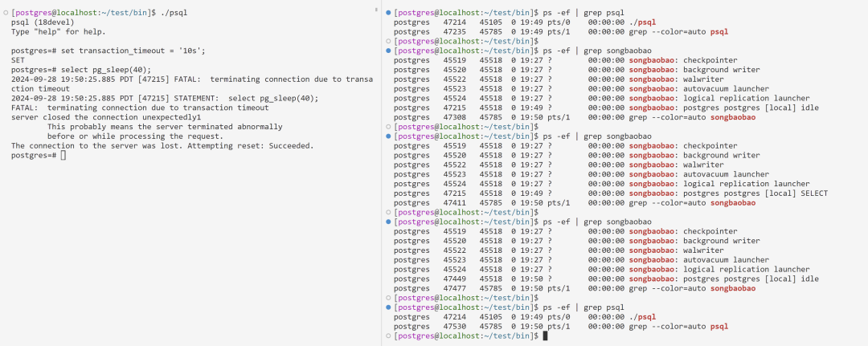The height and width of the screenshot is (346, 868).
Task: Click "before or while processing the request."
Action: point(135,136)
